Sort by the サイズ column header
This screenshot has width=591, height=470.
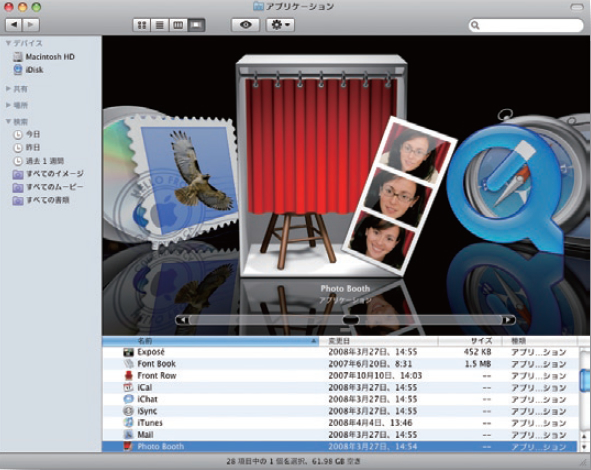pos(470,341)
